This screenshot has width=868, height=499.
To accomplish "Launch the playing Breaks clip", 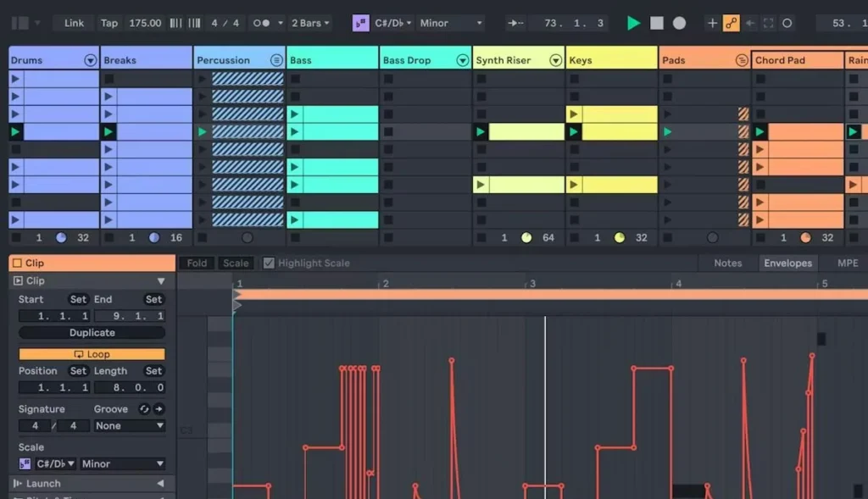I will tap(108, 131).
